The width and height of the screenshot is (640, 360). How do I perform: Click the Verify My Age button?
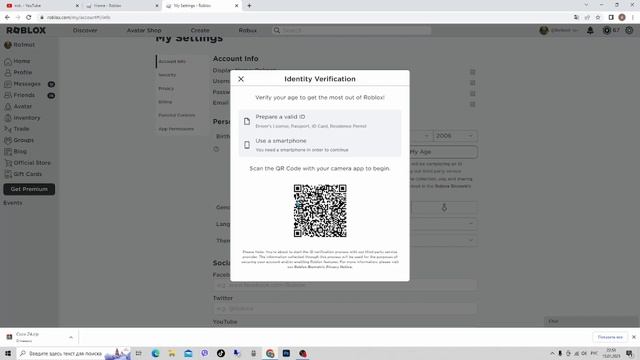pos(443,152)
